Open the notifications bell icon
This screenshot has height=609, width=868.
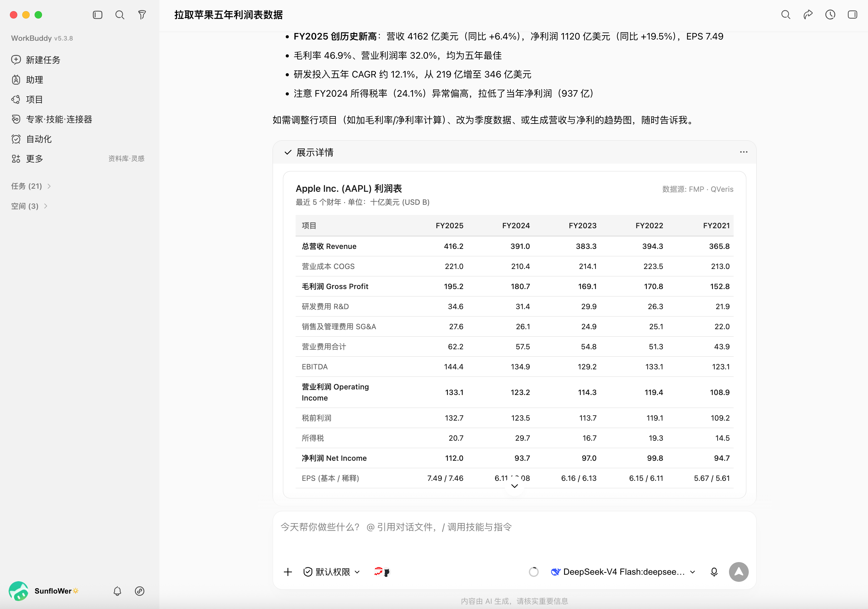[x=118, y=591]
